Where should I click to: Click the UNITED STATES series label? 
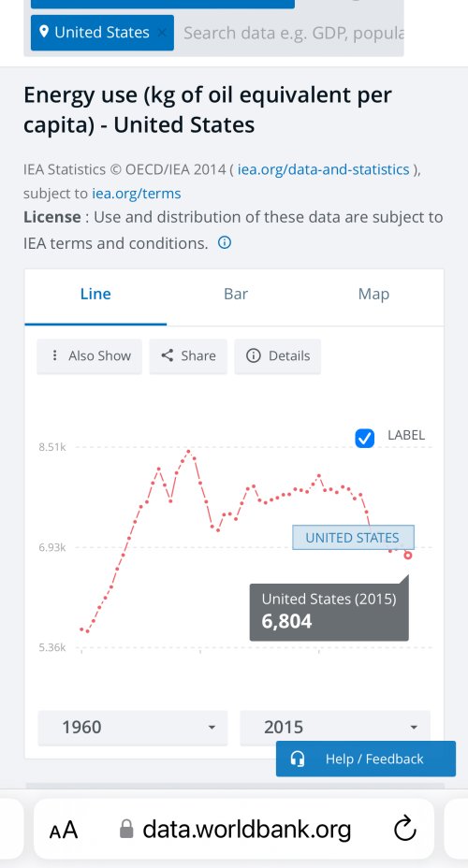353,538
